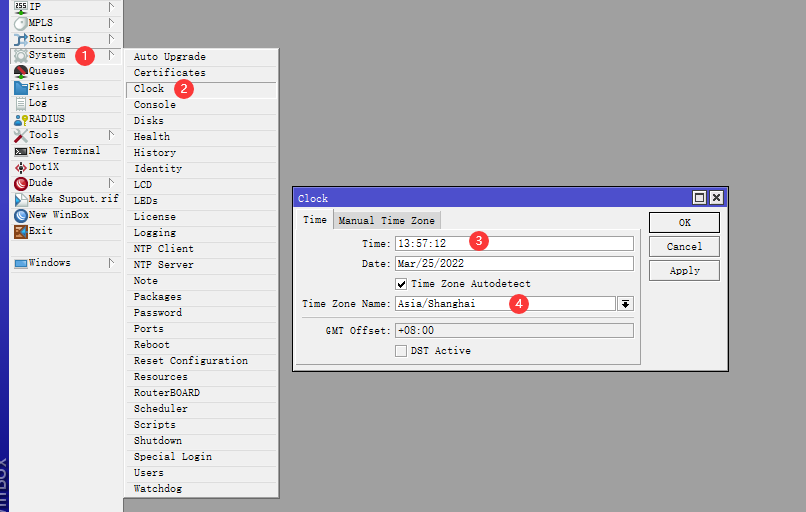Open Health menu entry
This screenshot has height=512, width=806.
tap(201, 137)
